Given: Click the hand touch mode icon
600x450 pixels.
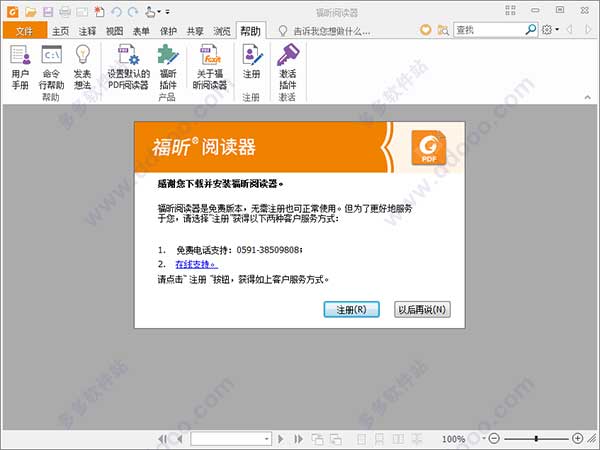Looking at the screenshot, I should coord(150,12).
